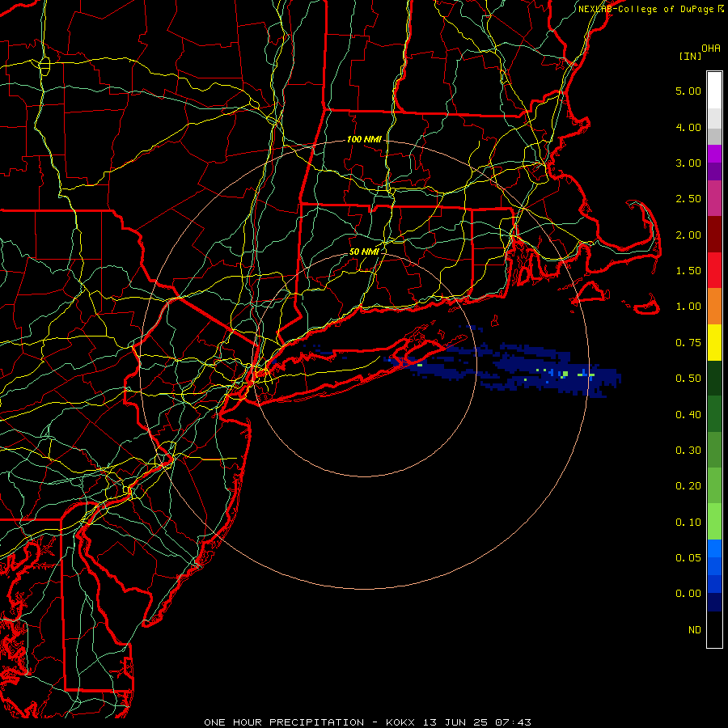The height and width of the screenshot is (728, 728).
Task: Select the dark maroon swatch in the scale
Action: pyautogui.click(x=714, y=235)
